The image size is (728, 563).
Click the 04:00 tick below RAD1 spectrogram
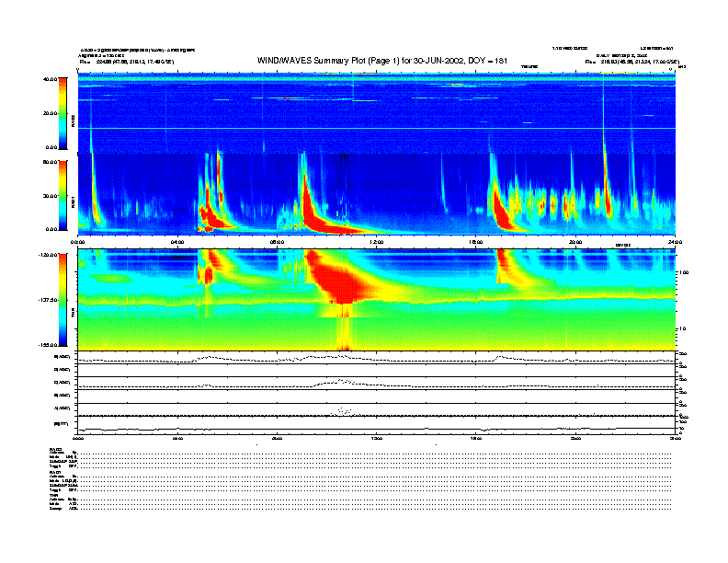coord(177,243)
